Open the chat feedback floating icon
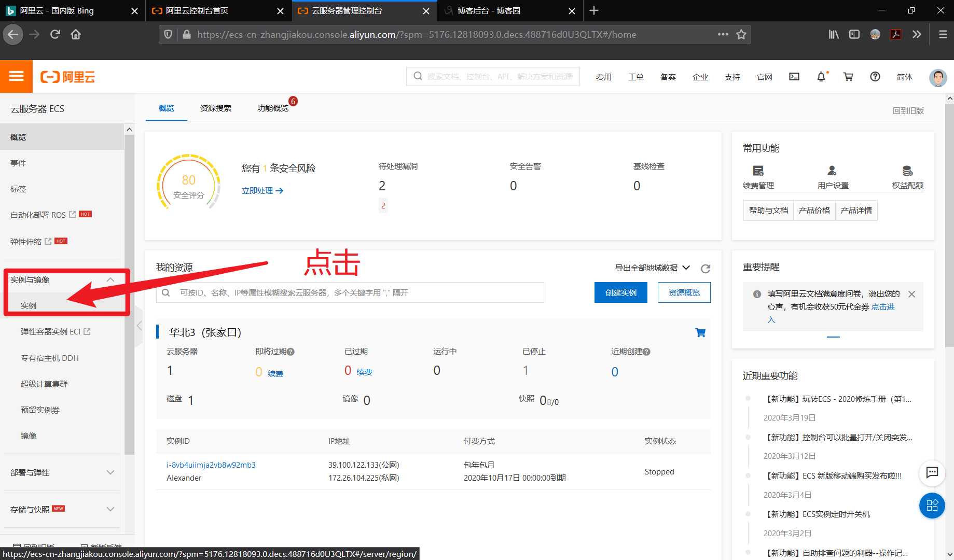Viewport: 954px width, 560px height. click(x=932, y=472)
